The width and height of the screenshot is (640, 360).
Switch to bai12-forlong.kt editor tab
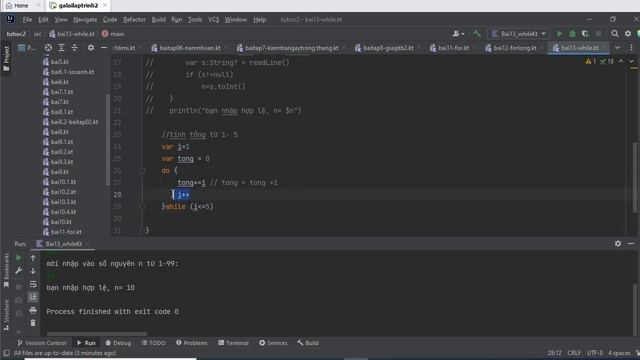tap(511, 48)
